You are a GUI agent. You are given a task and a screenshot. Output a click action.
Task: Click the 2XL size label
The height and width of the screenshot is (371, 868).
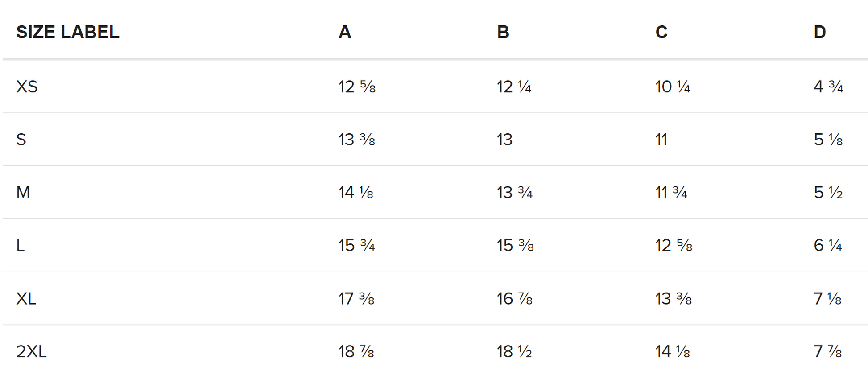pyautogui.click(x=31, y=351)
